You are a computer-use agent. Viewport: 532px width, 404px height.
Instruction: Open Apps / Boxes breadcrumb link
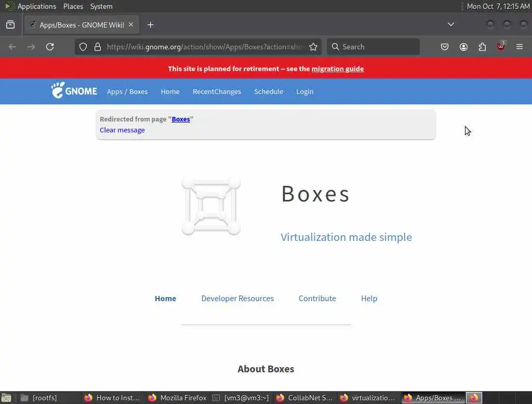click(127, 91)
